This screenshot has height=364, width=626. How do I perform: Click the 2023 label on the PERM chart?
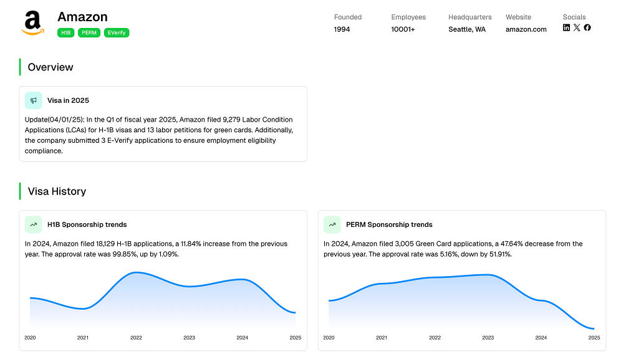tap(488, 338)
